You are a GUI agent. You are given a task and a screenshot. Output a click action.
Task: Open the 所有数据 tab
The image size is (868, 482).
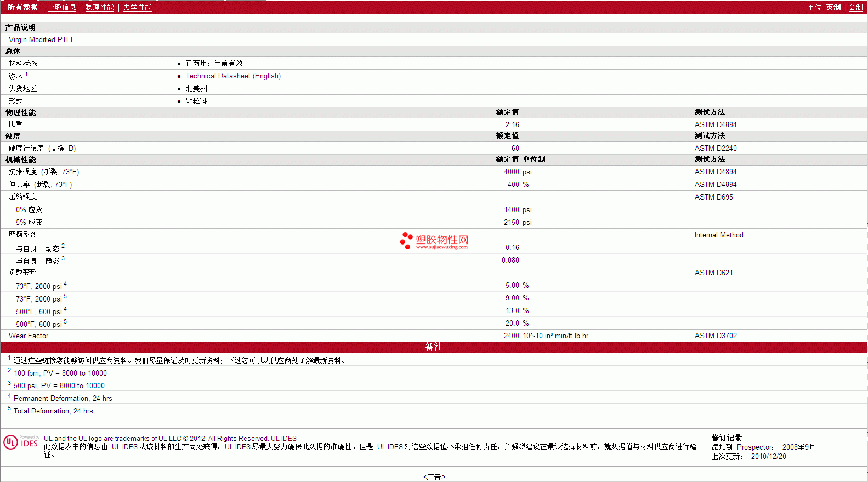pyautogui.click(x=22, y=7)
